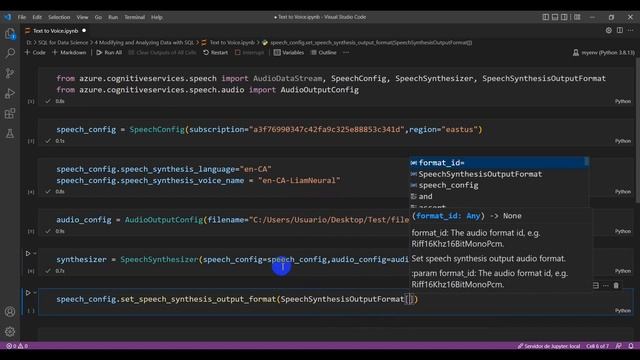Toggle the bottom panel layout icon
The image size is (640, 360).
[555, 17]
